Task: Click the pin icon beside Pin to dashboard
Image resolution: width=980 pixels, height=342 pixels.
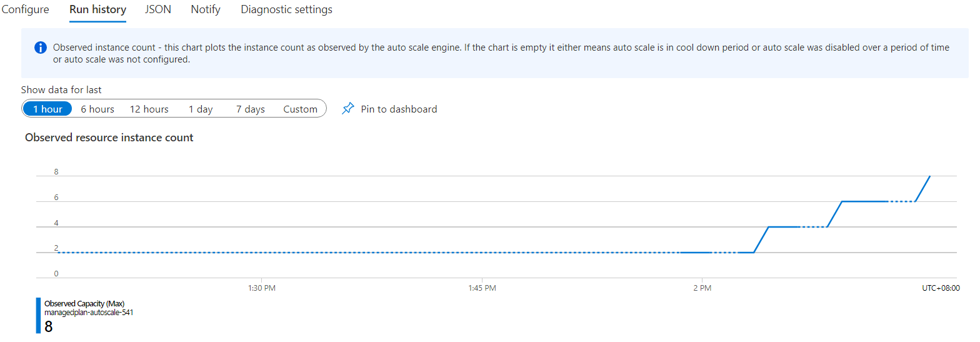Action: (347, 109)
